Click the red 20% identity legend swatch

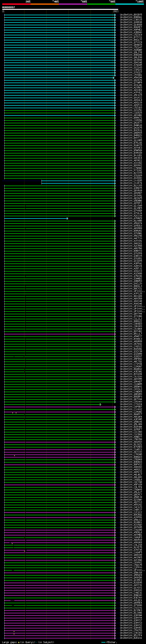(x=16, y=4)
